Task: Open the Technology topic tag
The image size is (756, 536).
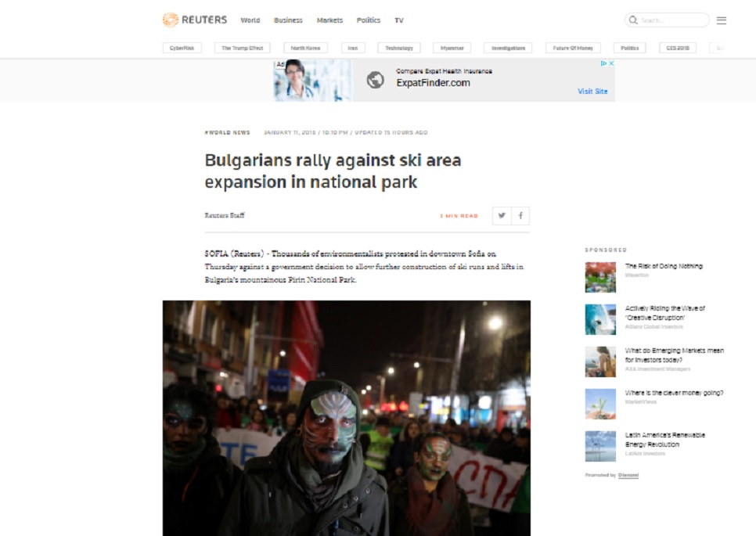Action: (399, 48)
